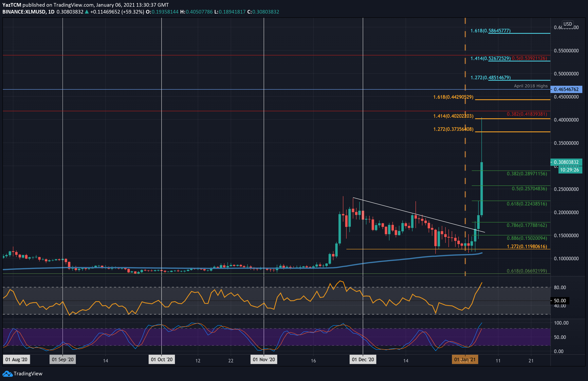Click the TradingView cloud logo
Screen dimensions: 588x381
pos(7,374)
